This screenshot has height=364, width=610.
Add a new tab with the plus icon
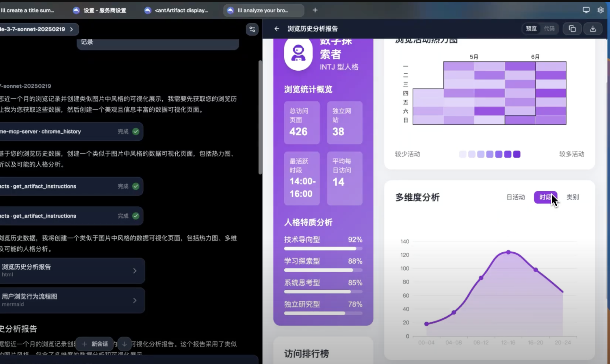coord(315,10)
